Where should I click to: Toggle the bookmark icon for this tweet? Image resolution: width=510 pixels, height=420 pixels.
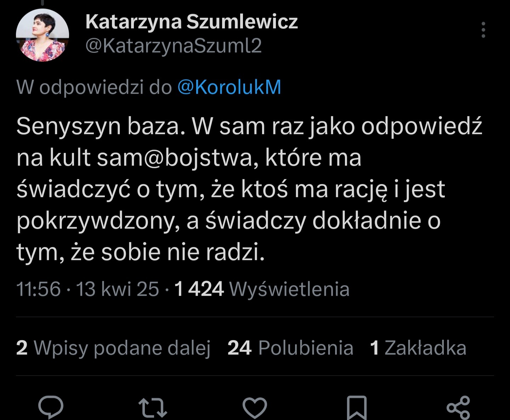(x=357, y=408)
